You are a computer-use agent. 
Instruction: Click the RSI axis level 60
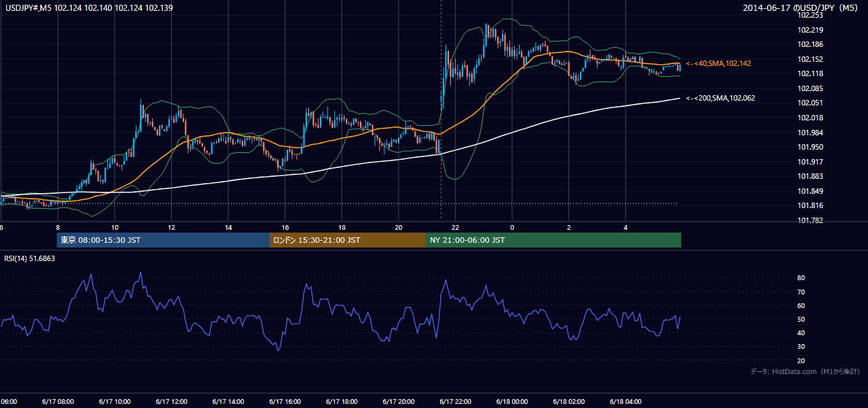coord(801,305)
